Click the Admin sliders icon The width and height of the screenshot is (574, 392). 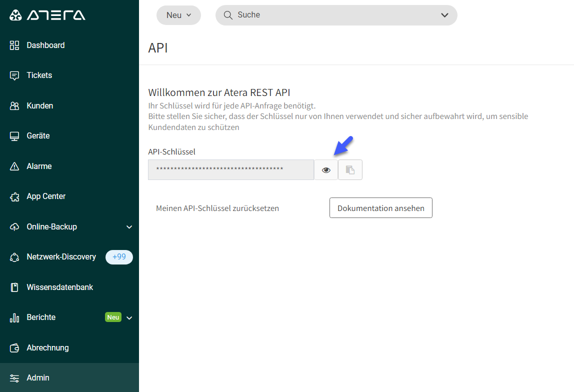tap(14, 378)
